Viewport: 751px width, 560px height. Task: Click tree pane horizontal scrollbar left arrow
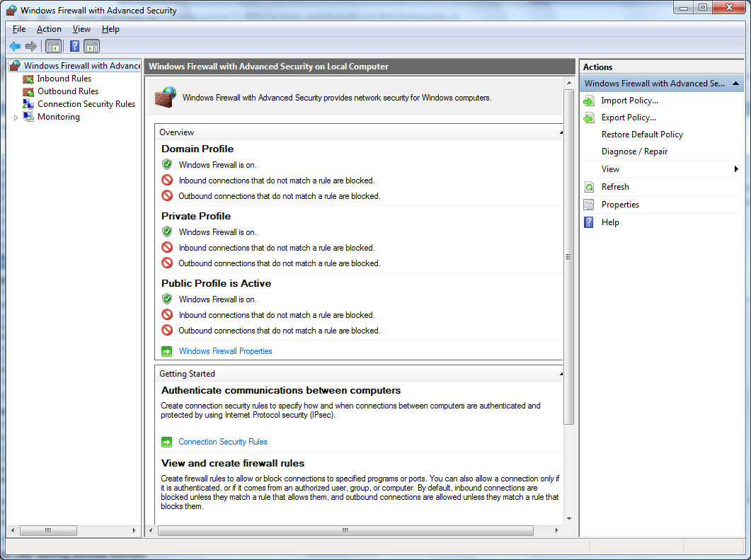tap(13, 530)
